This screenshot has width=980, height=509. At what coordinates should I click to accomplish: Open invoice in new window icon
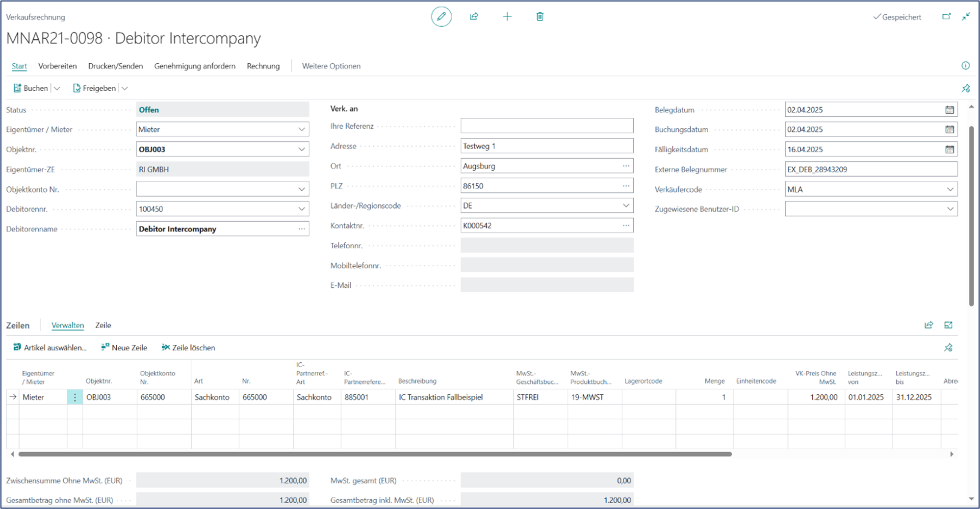(946, 17)
